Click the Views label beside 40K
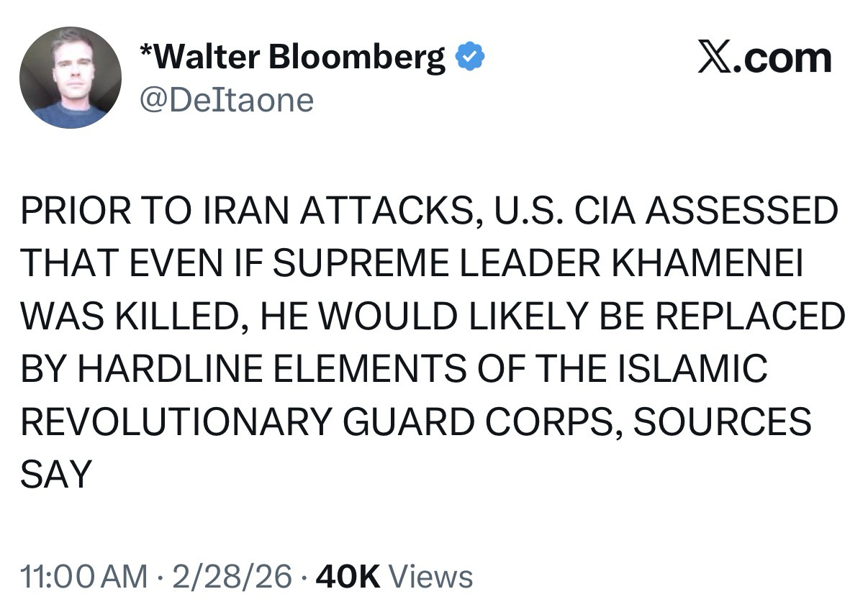 430,576
